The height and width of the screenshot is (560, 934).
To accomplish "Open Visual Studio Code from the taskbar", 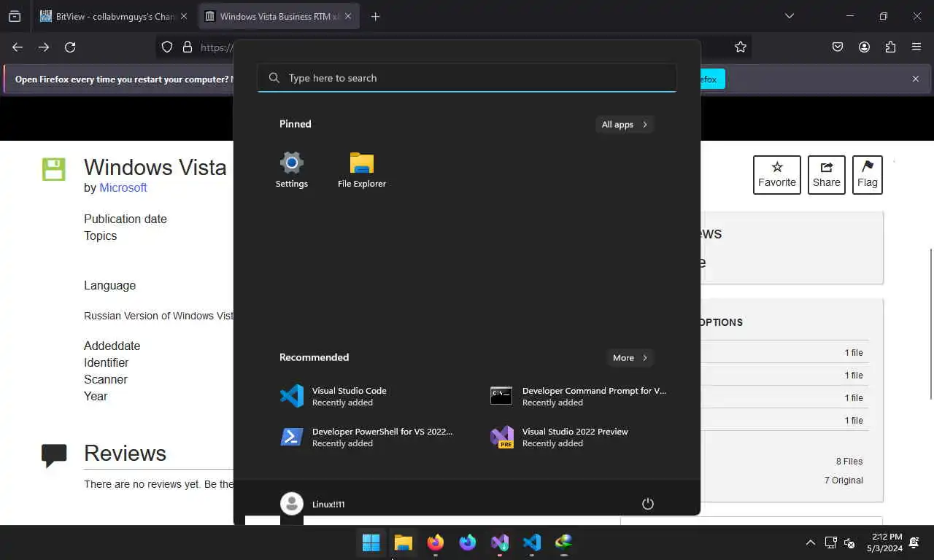I will pyautogui.click(x=532, y=542).
